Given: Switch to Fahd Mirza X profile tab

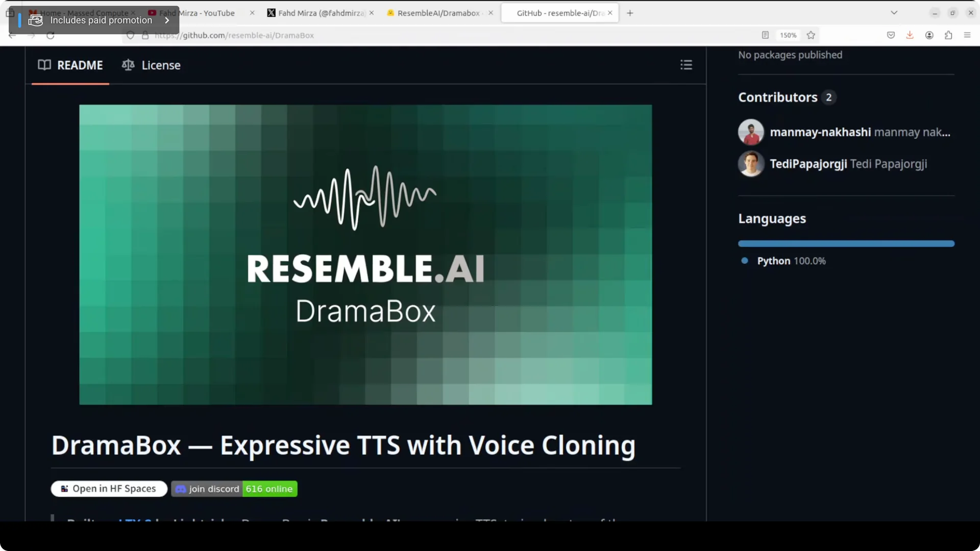Looking at the screenshot, I should coord(320,13).
